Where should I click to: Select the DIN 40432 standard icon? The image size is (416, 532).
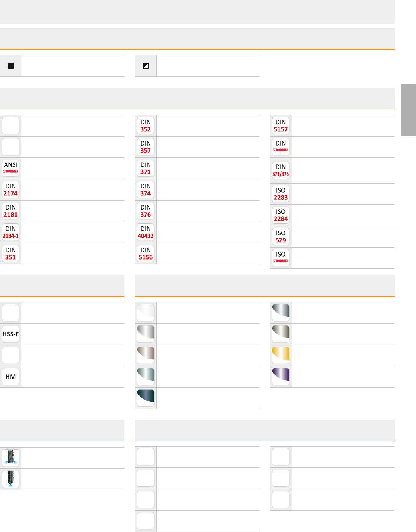(146, 232)
